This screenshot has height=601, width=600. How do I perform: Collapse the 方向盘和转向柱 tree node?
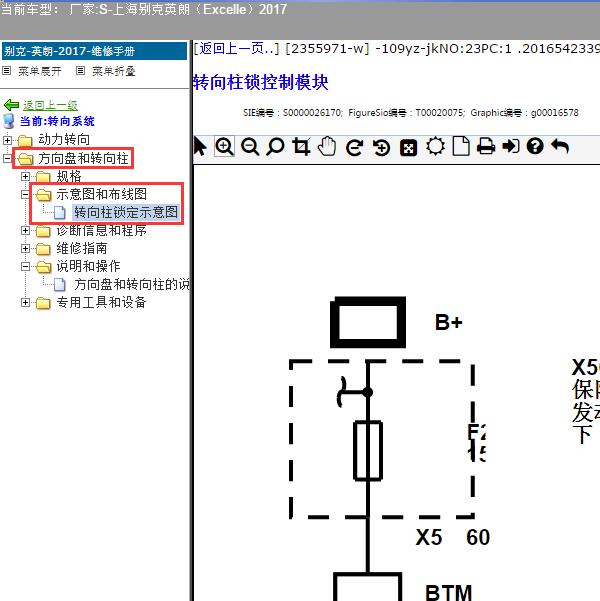7,158
